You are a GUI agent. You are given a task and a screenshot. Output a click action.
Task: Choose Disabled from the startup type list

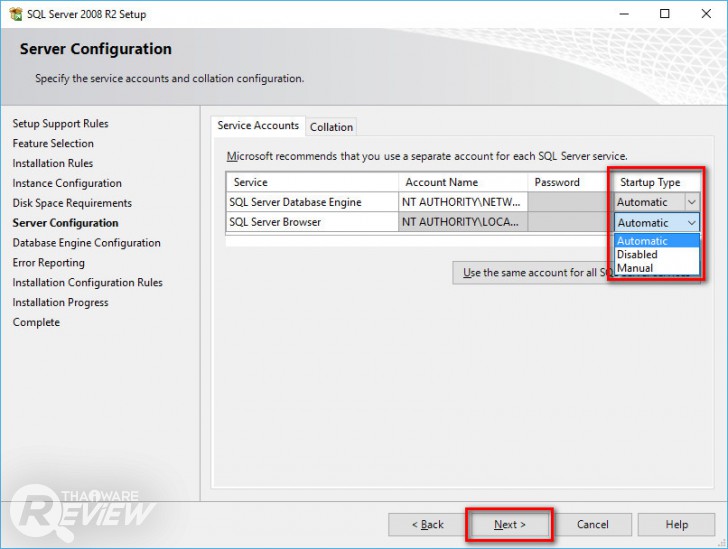[x=656, y=255]
